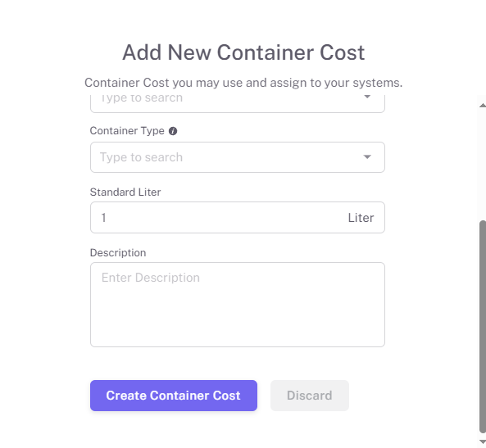The width and height of the screenshot is (486, 448).
Task: Focus the Description text area
Action: [x=238, y=305]
